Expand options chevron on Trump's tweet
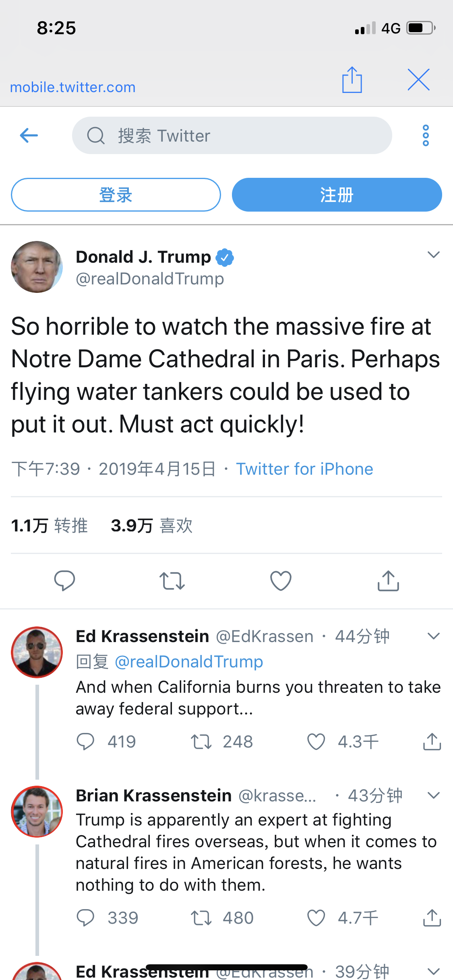The image size is (453, 980). point(433,255)
